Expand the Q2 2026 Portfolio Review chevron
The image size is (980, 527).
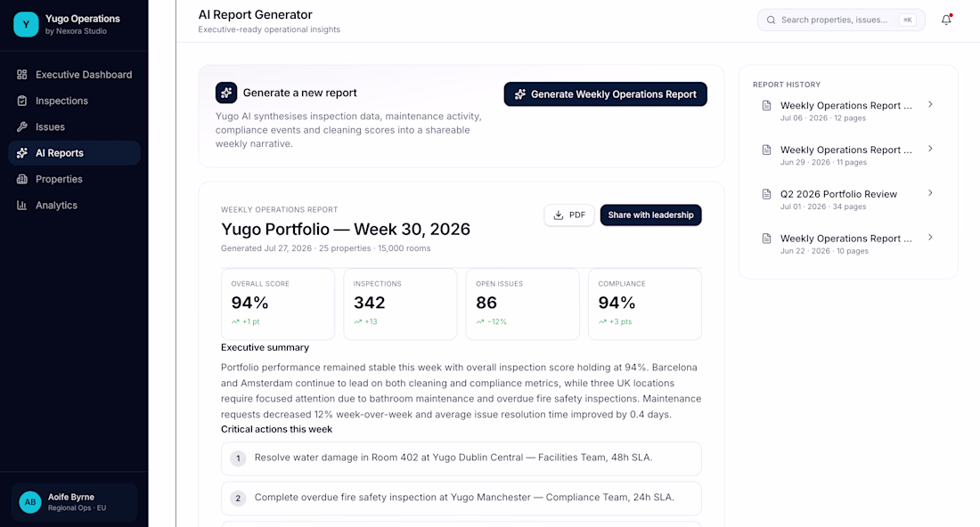click(930, 193)
